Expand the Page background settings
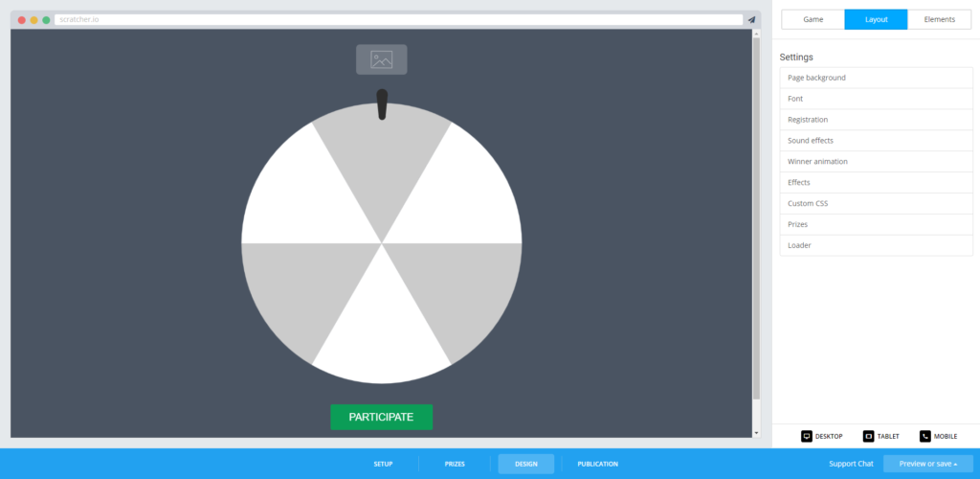The height and width of the screenshot is (479, 980). (x=876, y=78)
